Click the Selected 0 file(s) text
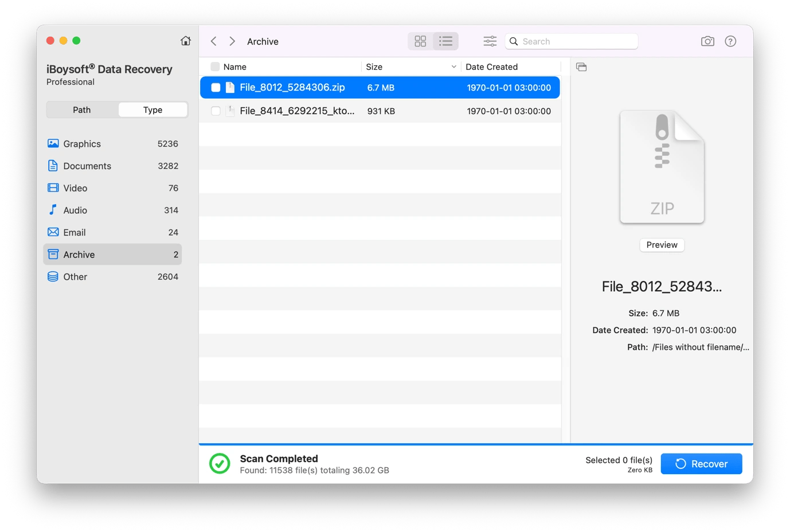The image size is (790, 532). (619, 460)
